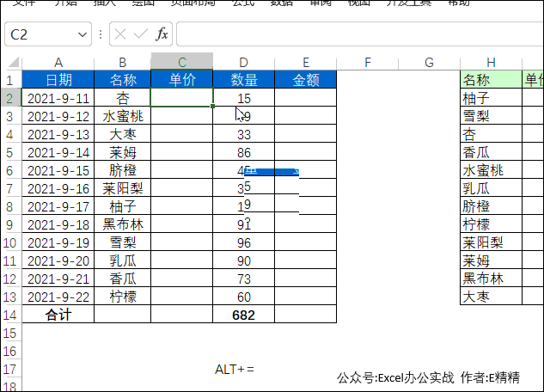Click cell 乳瓜 in column H

click(x=491, y=188)
